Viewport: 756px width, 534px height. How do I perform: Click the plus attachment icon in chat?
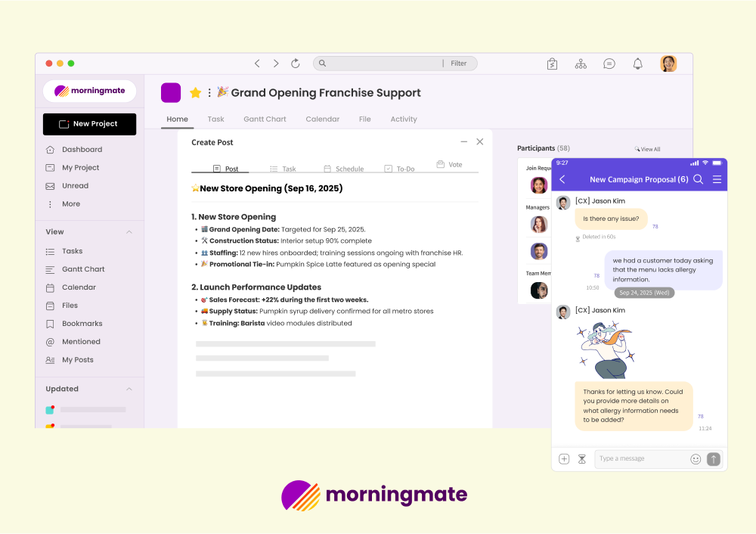[x=564, y=459]
